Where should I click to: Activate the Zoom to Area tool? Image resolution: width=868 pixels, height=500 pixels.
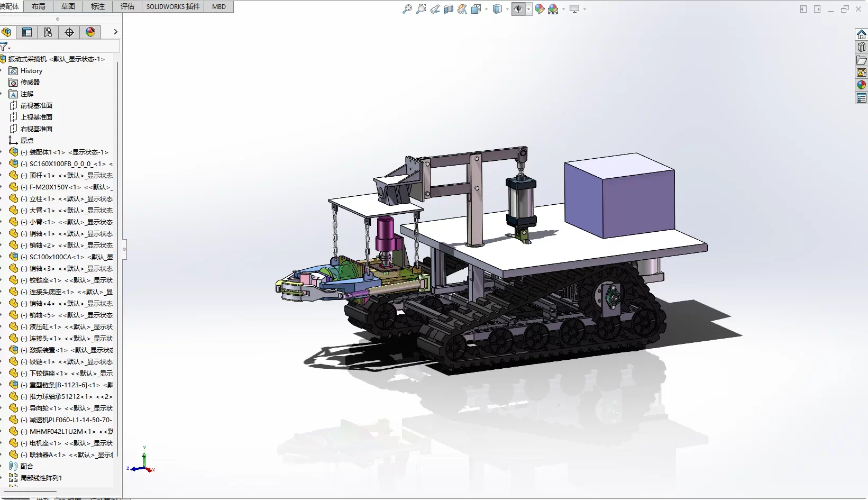(421, 9)
